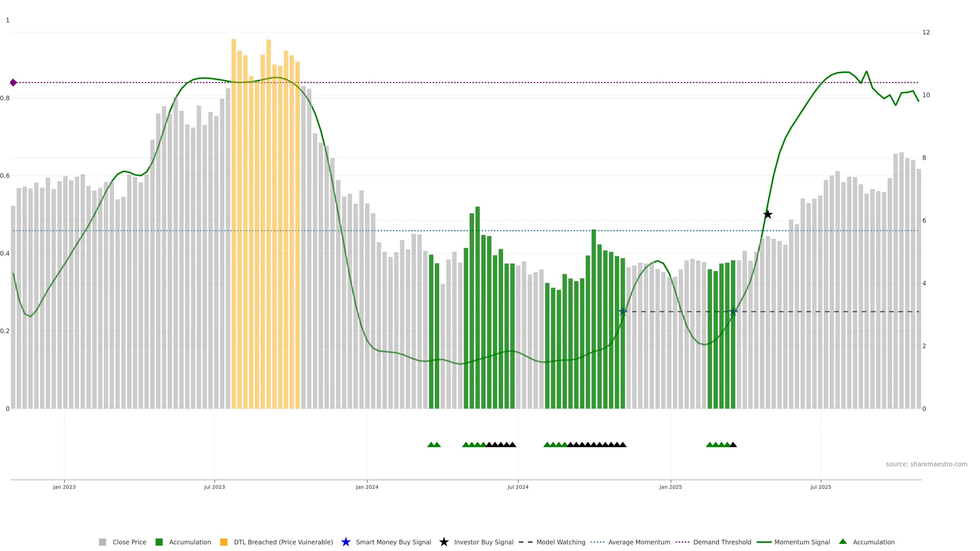The height and width of the screenshot is (551, 980).
Task: Click the Jan 2024 axis label
Action: [x=367, y=487]
